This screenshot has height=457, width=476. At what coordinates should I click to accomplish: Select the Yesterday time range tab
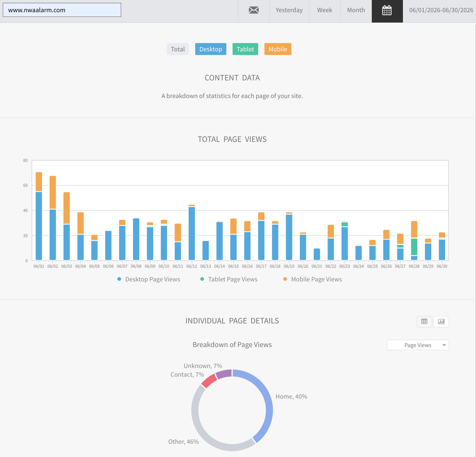coord(289,10)
